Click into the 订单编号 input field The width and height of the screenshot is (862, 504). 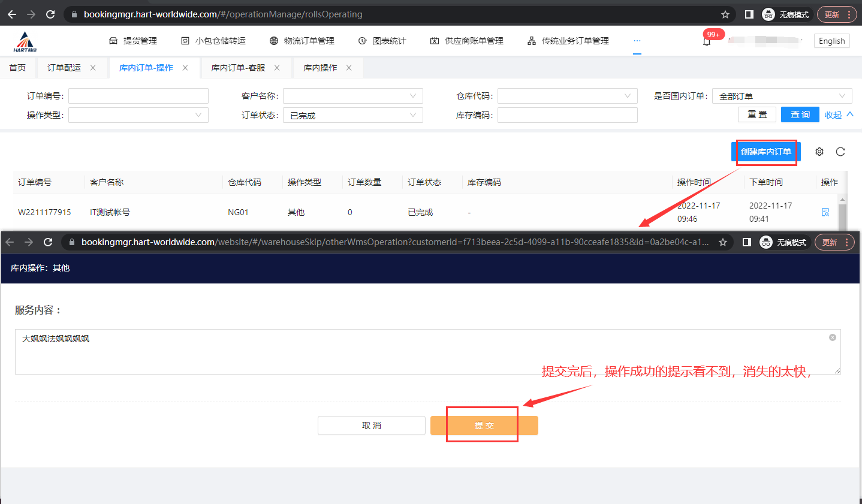[138, 96]
